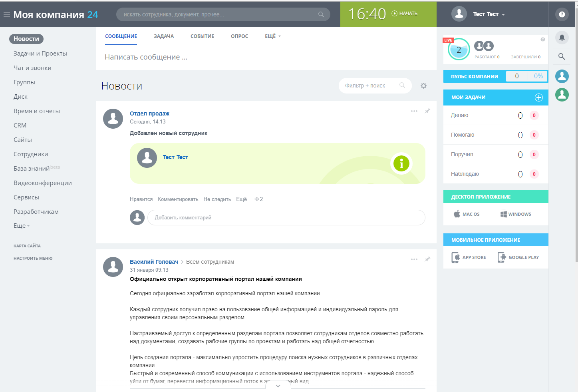Open the LIVE counter circle showing 2
This screenshot has width=578, height=392.
459,50
